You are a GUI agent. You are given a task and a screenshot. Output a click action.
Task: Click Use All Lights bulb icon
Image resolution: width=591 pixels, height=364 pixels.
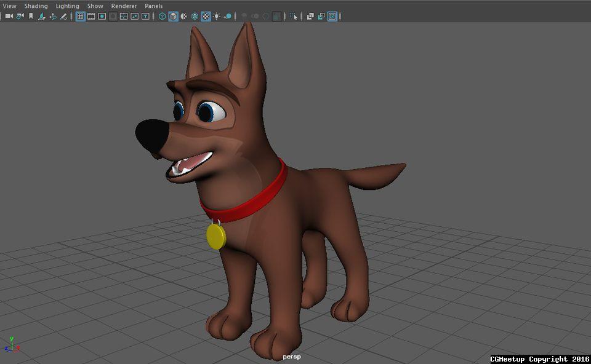(x=217, y=16)
